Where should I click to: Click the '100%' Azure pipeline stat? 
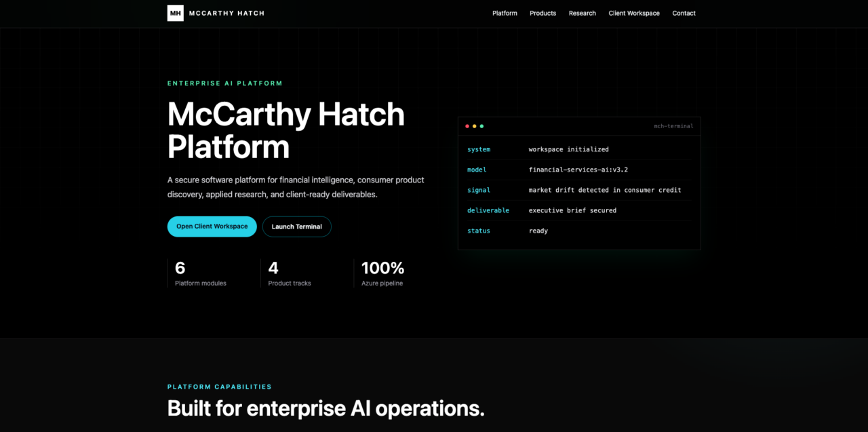tap(383, 268)
